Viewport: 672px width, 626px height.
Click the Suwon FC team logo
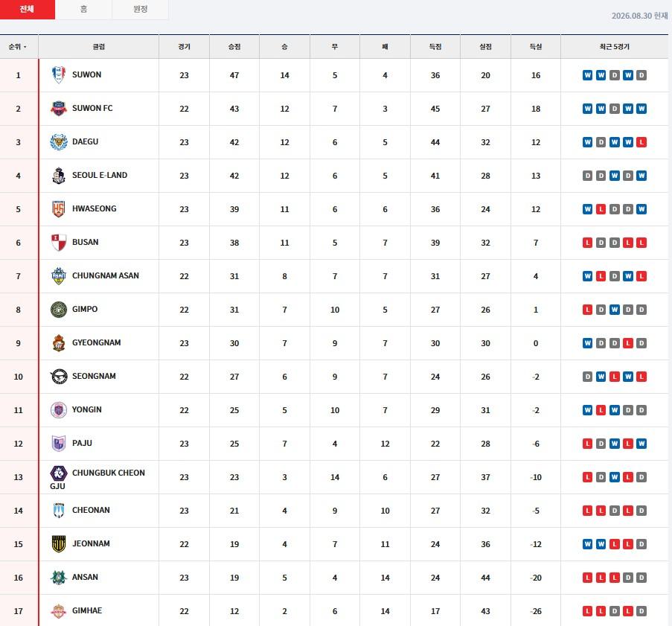pyautogui.click(x=58, y=109)
